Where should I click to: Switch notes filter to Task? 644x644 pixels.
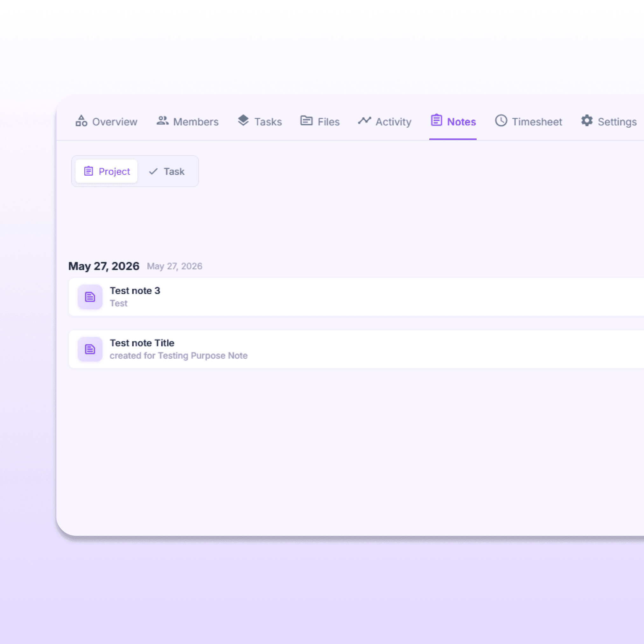[166, 171]
